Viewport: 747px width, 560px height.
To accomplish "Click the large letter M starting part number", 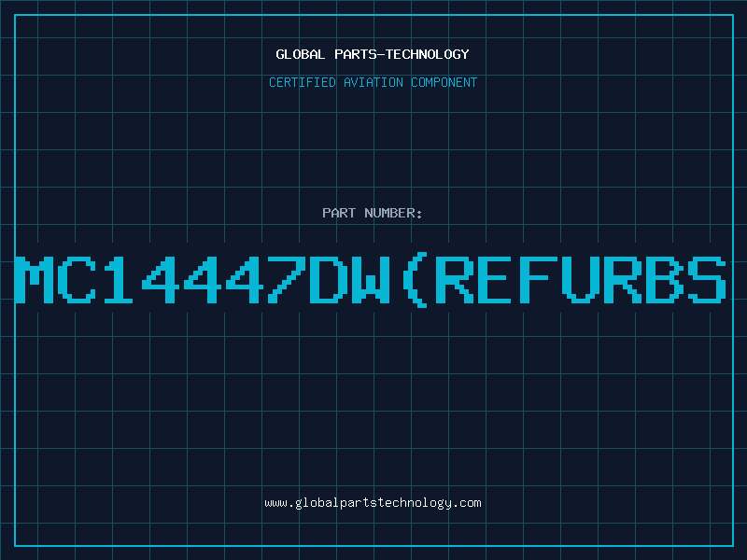I will [x=35, y=280].
